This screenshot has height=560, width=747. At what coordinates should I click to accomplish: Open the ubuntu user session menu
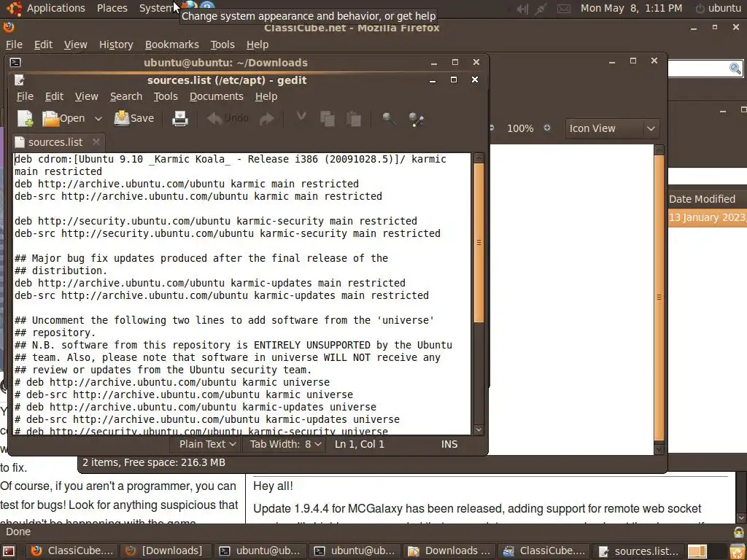pyautogui.click(x=719, y=8)
